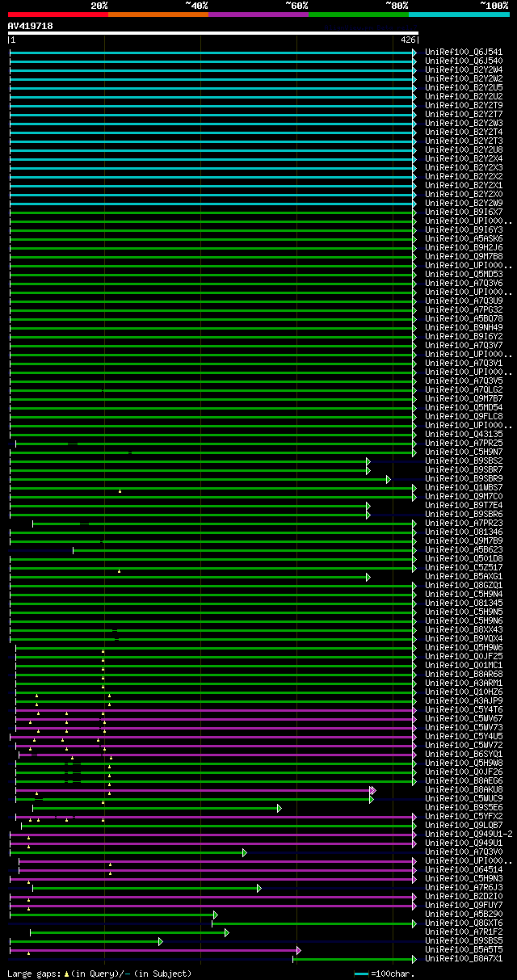This screenshot has height=980, width=517.
Task: Click the purple ~60% identity legend segment
Action: (x=258, y=15)
